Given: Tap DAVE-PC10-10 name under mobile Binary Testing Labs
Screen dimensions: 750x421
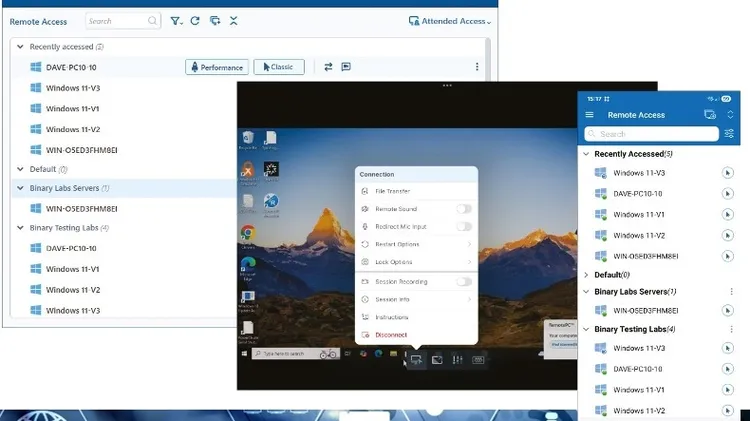Looking at the screenshot, I should tap(638, 369).
